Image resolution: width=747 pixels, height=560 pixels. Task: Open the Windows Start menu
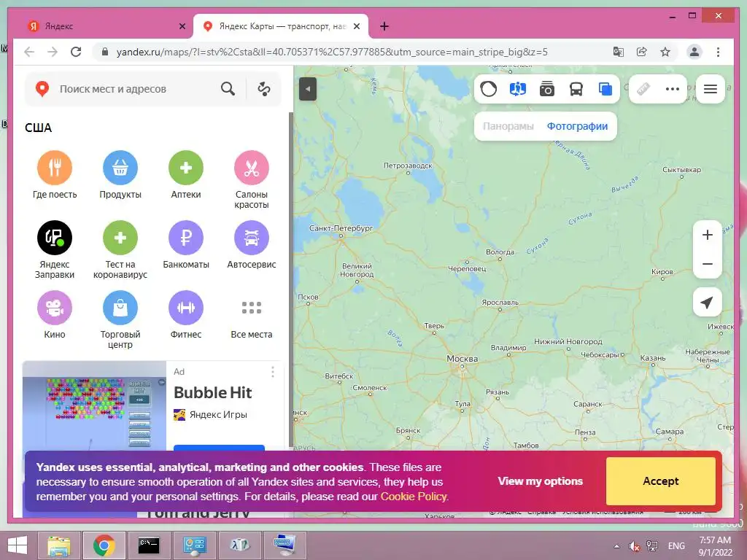(x=18, y=545)
